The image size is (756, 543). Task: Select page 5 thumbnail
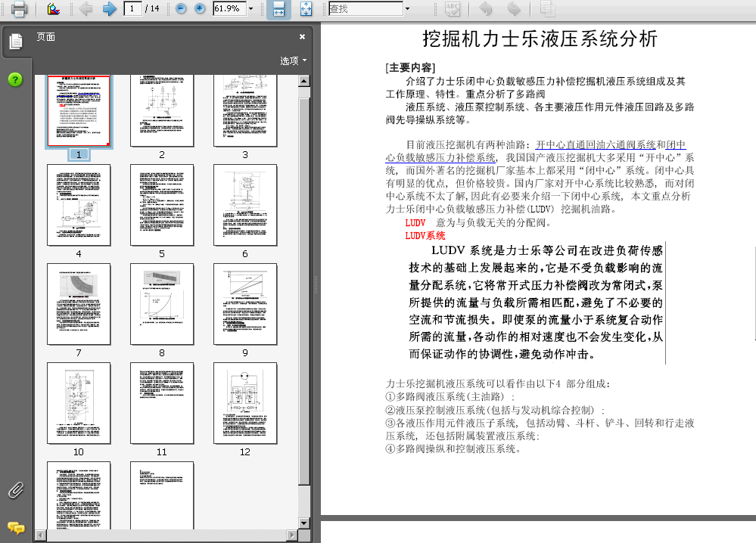pos(162,205)
